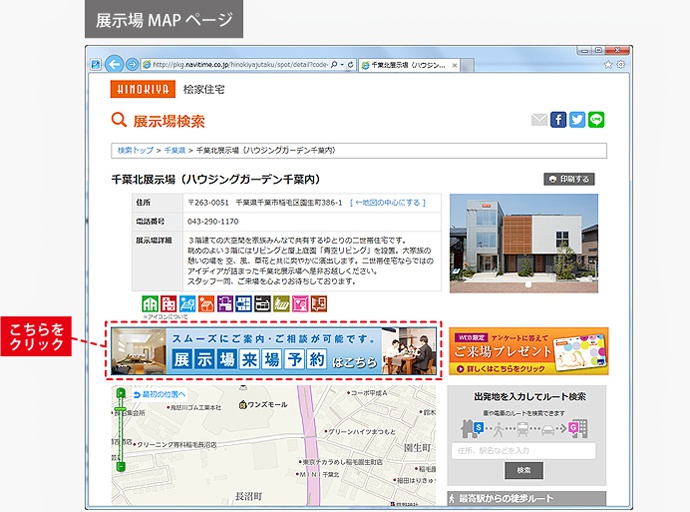The height and width of the screenshot is (512, 690).
Task: Share this showroom on Twitter
Action: tap(577, 120)
